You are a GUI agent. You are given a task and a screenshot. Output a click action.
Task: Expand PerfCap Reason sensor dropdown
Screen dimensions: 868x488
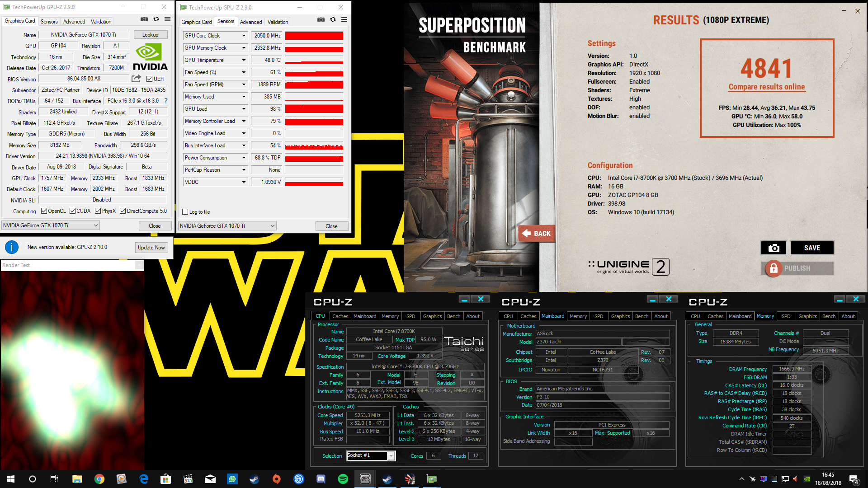click(x=244, y=170)
